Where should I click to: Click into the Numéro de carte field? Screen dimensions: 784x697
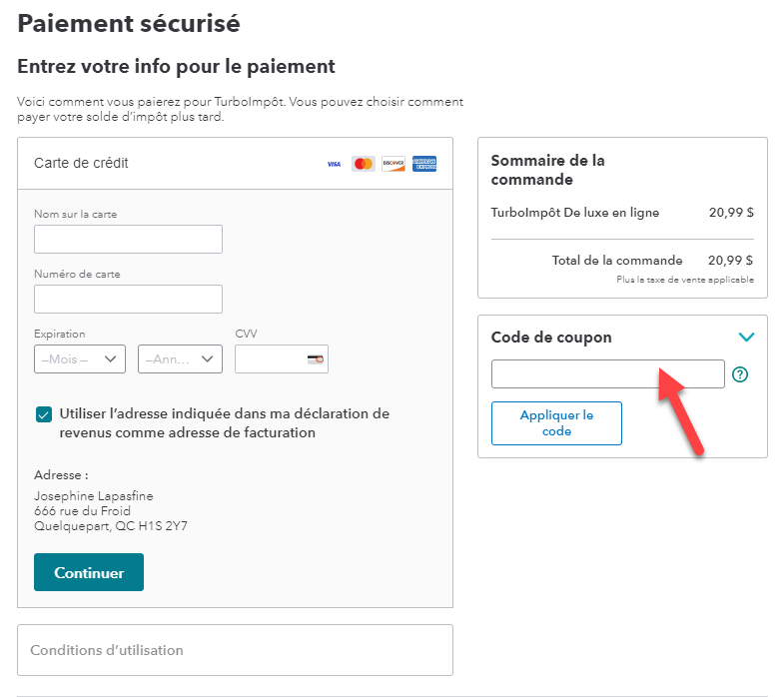coord(128,300)
